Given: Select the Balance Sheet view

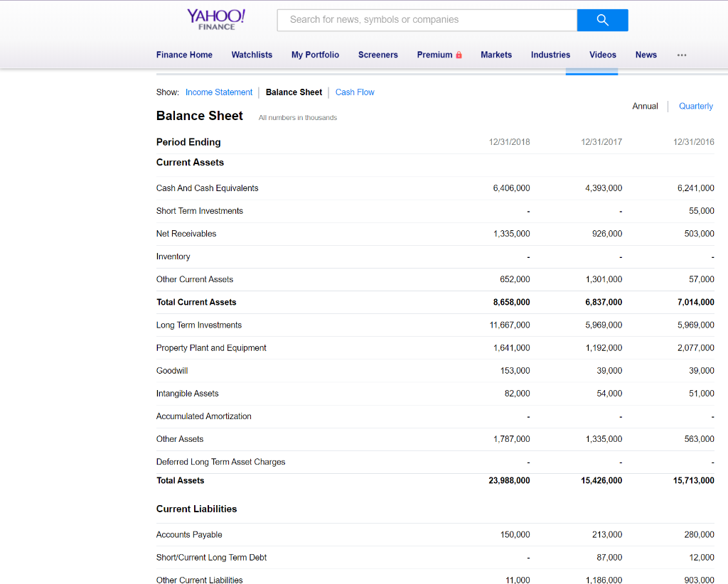Looking at the screenshot, I should [x=294, y=92].
